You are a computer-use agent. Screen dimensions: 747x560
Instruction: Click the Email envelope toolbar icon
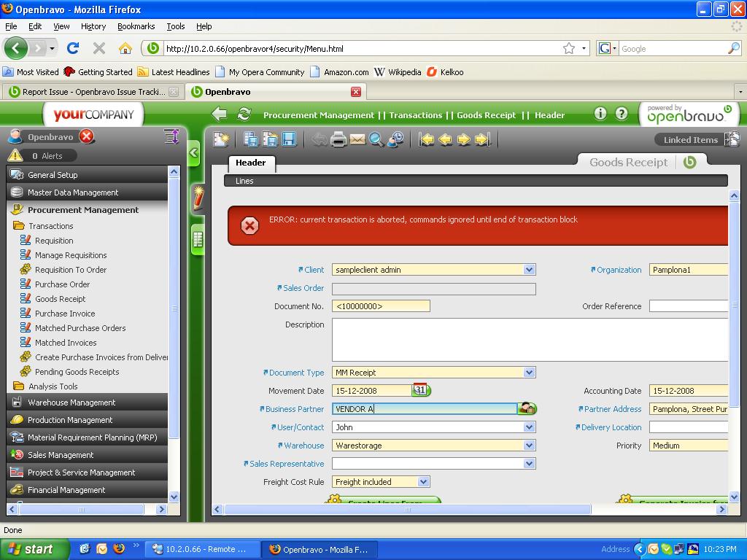357,139
